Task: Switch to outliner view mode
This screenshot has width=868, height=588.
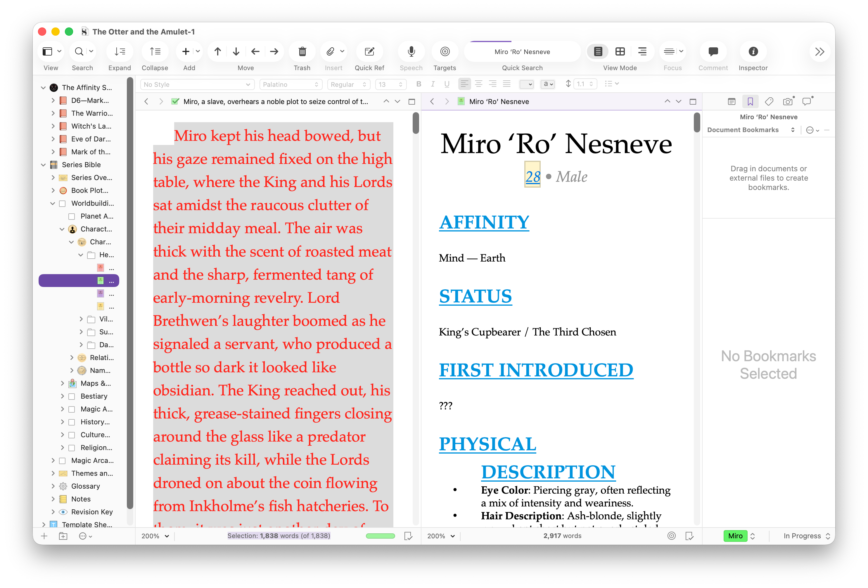Action: point(642,51)
